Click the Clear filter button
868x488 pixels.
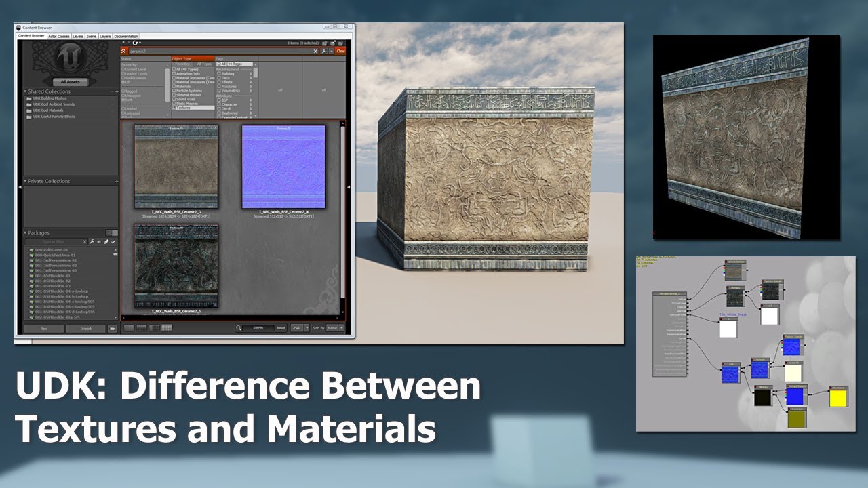pos(340,51)
